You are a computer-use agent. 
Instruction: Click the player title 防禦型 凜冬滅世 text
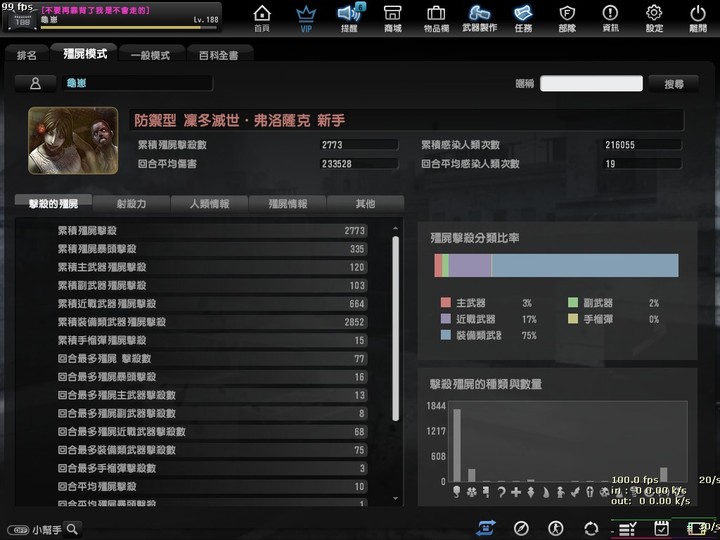coord(240,120)
